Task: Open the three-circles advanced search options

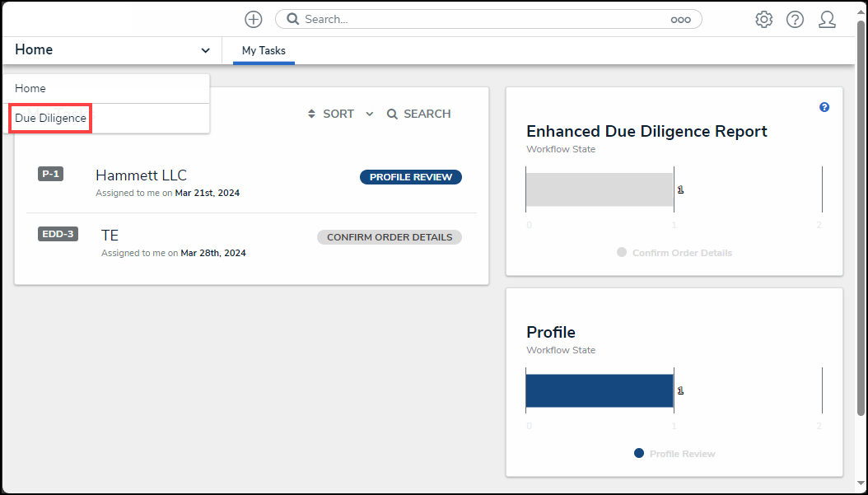Action: click(680, 20)
